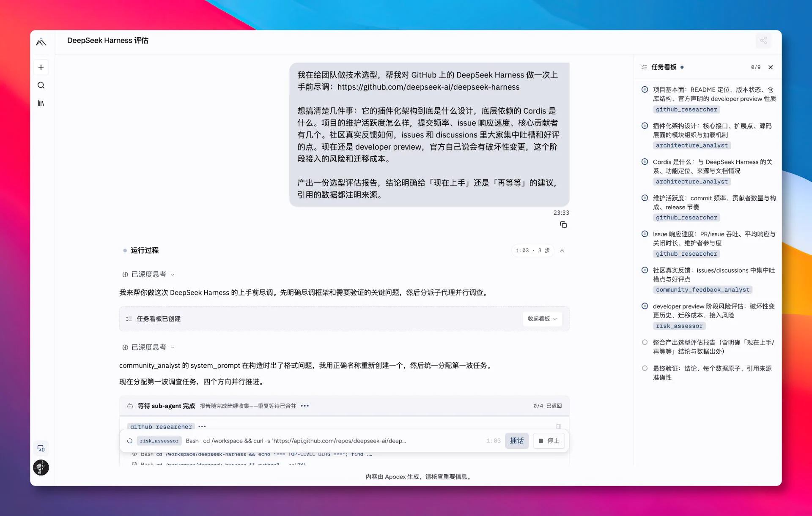Click the 报告随完成陆续收集 subtitle text
The width and height of the screenshot is (812, 516).
tap(248, 406)
